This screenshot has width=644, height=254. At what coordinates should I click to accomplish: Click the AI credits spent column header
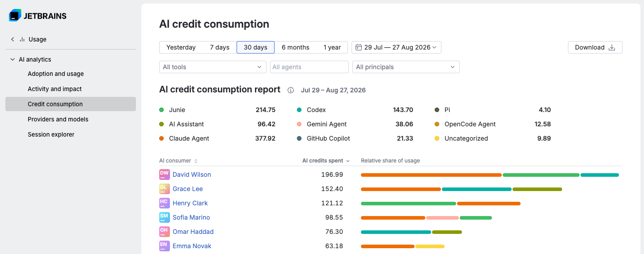[323, 161]
